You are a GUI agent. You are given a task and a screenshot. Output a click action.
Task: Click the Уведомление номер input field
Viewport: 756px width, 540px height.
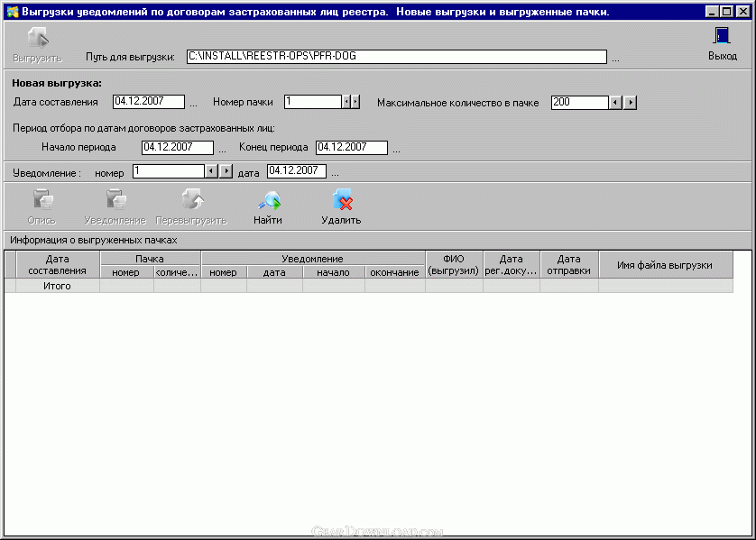(169, 171)
